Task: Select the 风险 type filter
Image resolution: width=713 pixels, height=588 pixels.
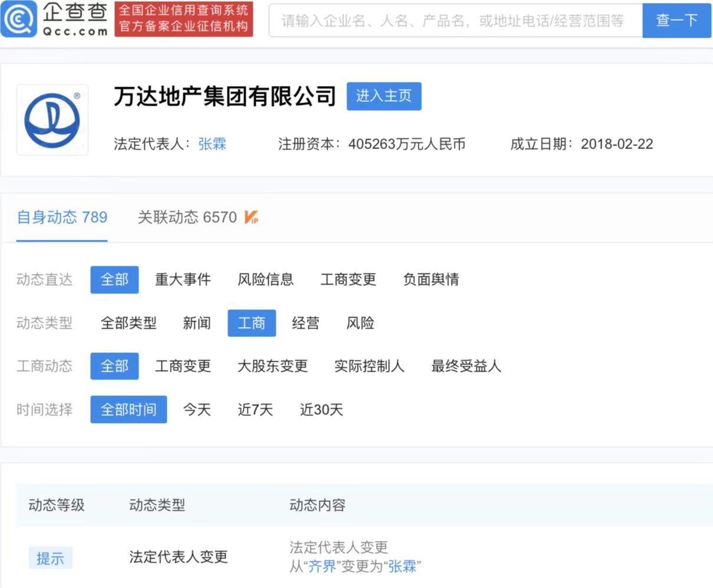Action: pyautogui.click(x=360, y=323)
